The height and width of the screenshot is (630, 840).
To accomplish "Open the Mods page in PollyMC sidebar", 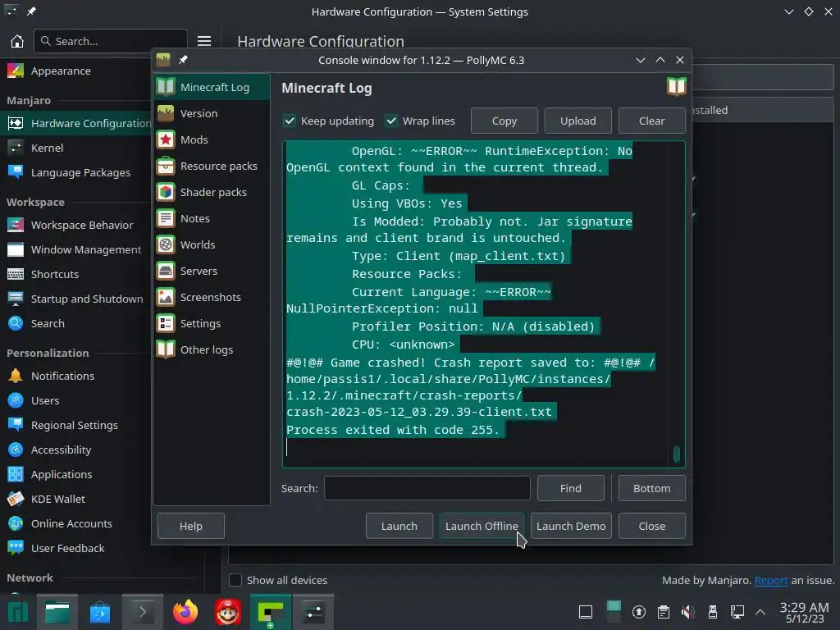I will [x=212, y=139].
